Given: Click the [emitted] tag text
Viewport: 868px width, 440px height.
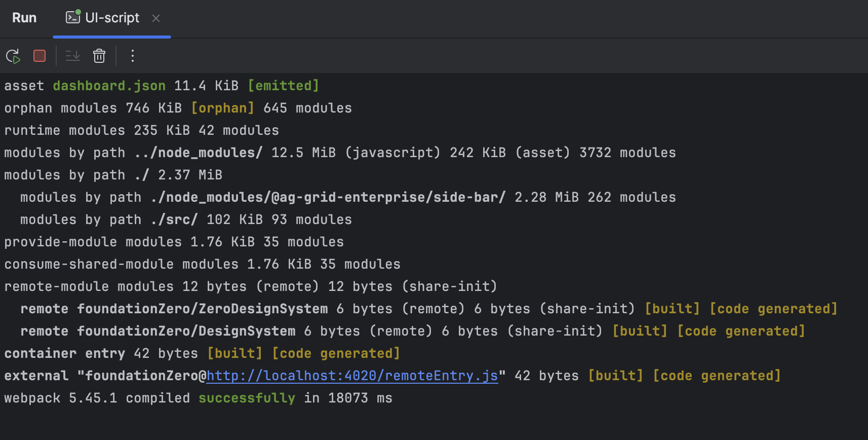Looking at the screenshot, I should 284,86.
